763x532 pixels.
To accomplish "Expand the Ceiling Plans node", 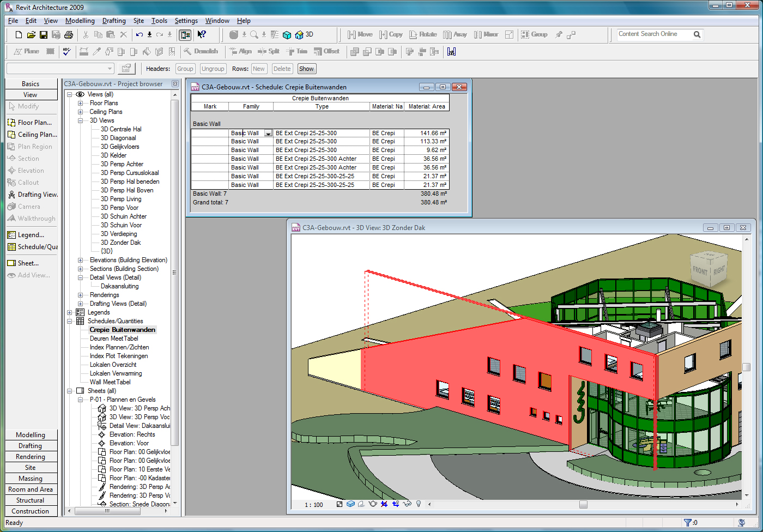I will [81, 112].
